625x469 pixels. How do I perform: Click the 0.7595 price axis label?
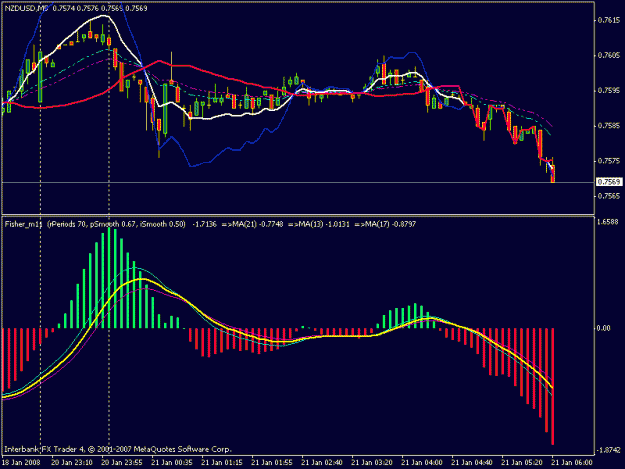[609, 90]
